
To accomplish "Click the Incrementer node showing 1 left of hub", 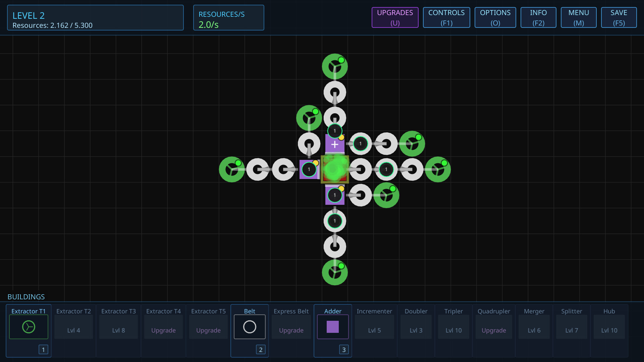I will tap(309, 169).
